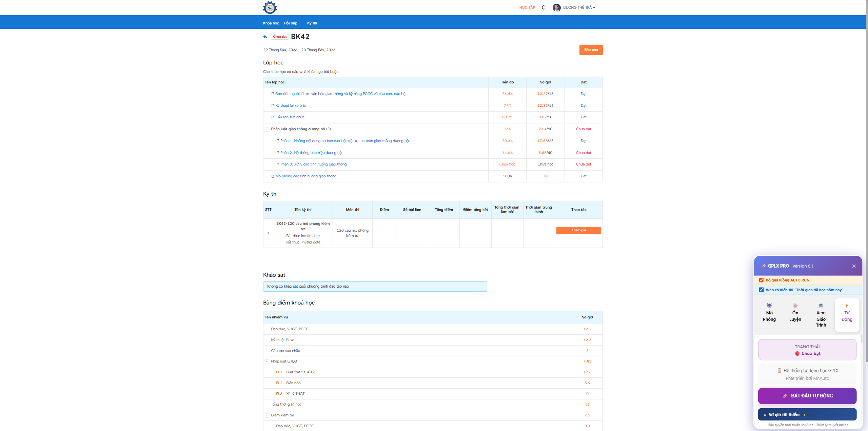This screenshot has height=431, width=868.
Task: Click the document icon beside Phần 3 row
Action: click(278, 164)
